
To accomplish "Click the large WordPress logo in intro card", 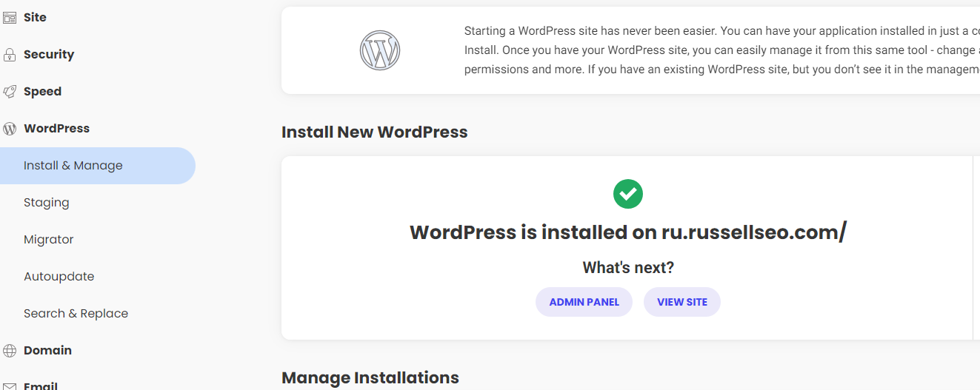I will [380, 50].
